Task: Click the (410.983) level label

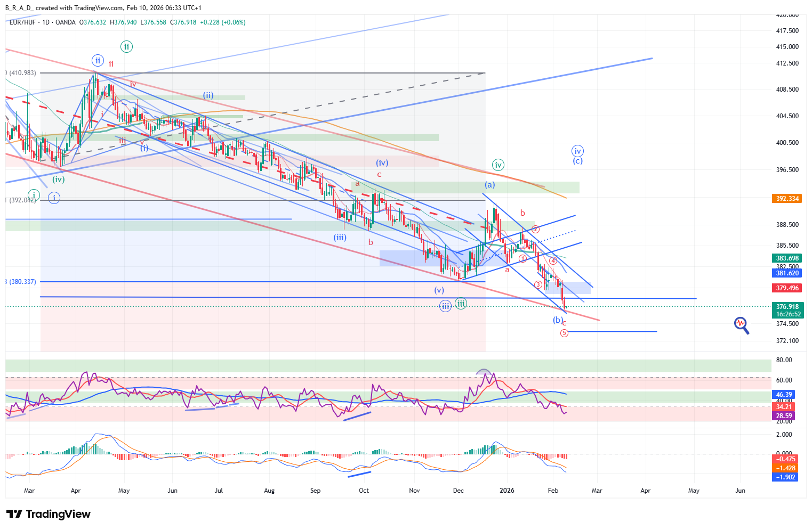Action: point(22,73)
